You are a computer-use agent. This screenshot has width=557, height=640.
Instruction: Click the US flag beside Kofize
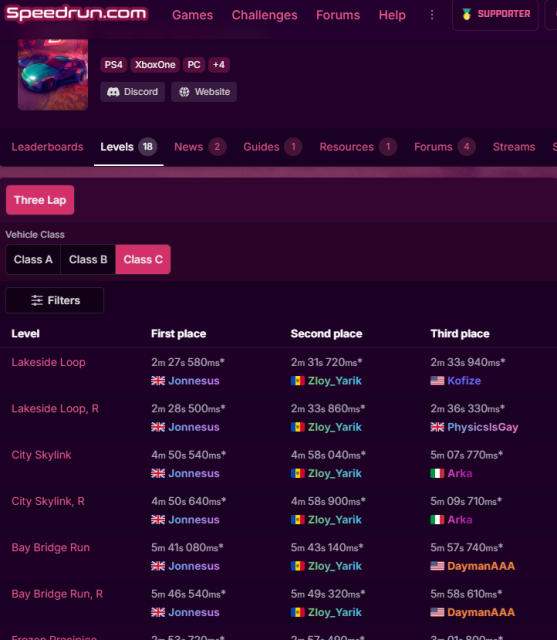point(437,381)
